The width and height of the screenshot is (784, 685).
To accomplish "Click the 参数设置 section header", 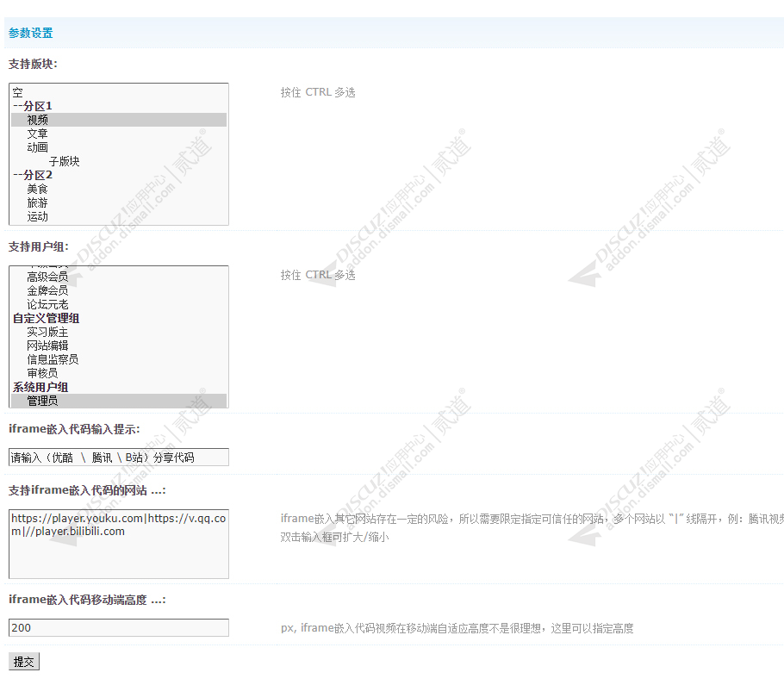I will [30, 33].
